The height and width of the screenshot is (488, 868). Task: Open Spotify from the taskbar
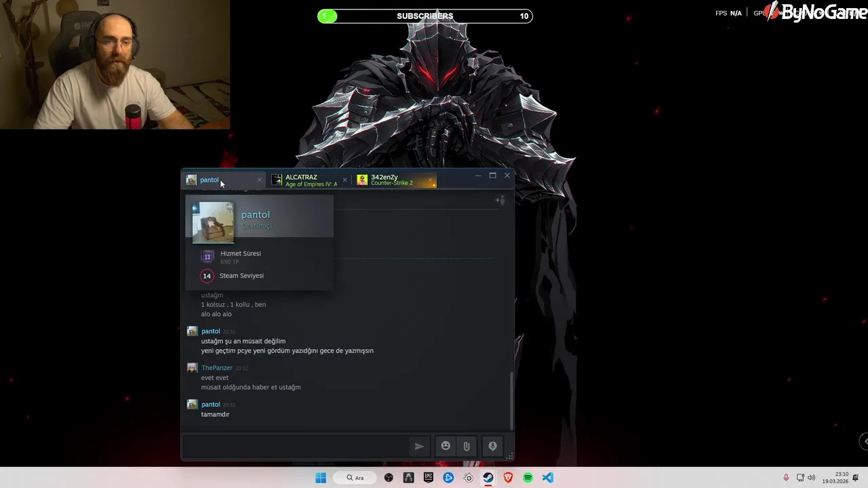[x=528, y=478]
